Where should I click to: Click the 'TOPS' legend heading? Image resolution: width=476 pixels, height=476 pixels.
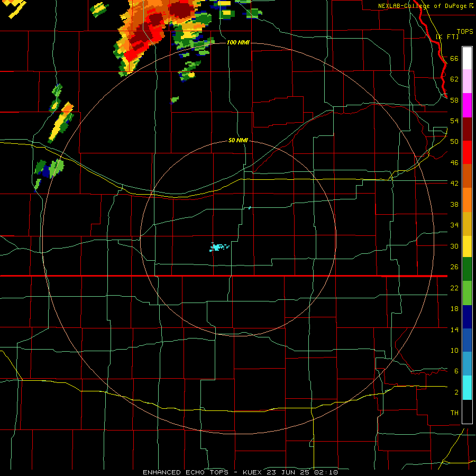point(465,31)
